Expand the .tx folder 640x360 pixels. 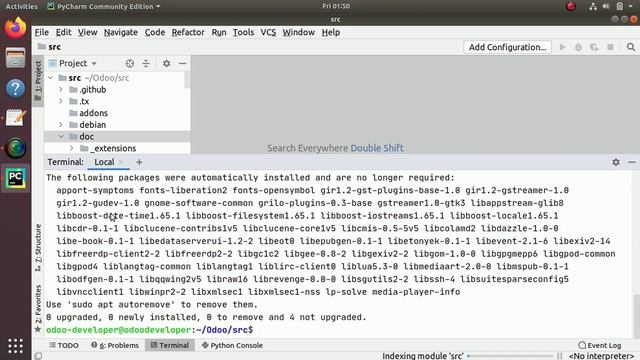[x=61, y=101]
